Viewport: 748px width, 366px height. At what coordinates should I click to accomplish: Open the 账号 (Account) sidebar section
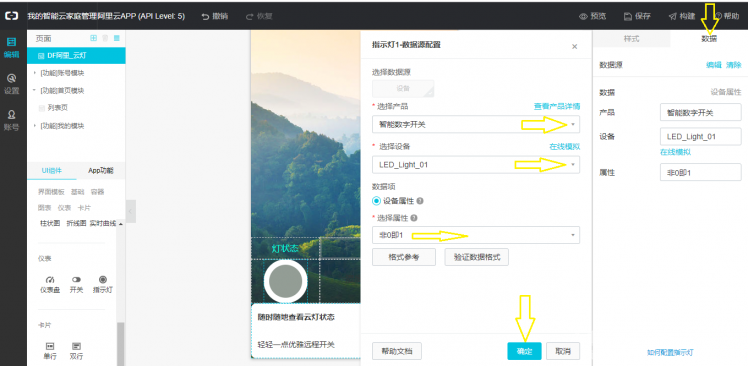[11, 121]
